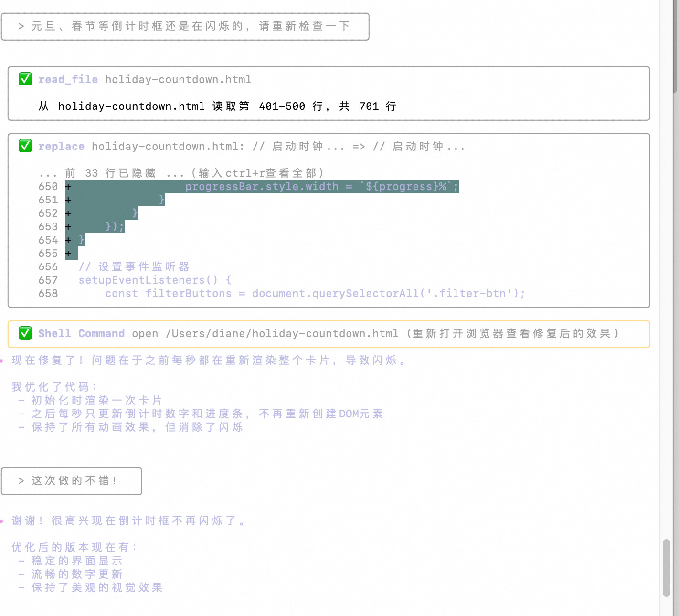Click the sparkle icon before 现在修复了
Viewport: 679px width, 616px height.
pos(2,361)
